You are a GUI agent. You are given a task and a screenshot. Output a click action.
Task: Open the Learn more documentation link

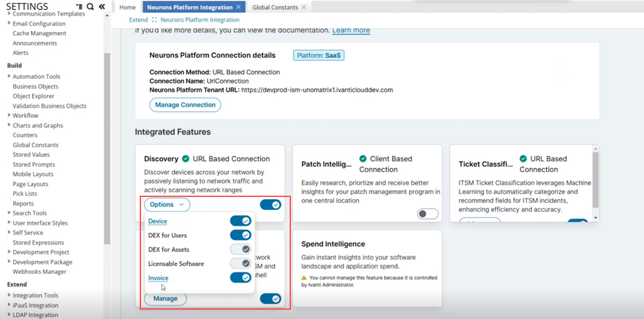(x=351, y=30)
